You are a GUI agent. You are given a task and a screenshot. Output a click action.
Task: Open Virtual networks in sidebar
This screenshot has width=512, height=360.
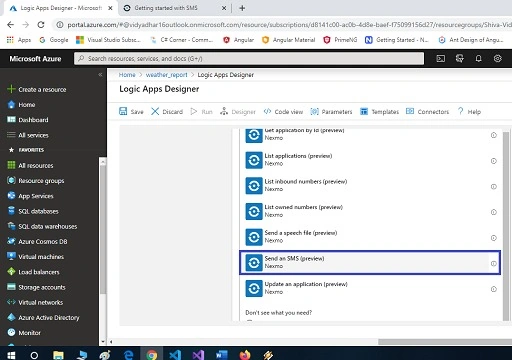[35, 302]
